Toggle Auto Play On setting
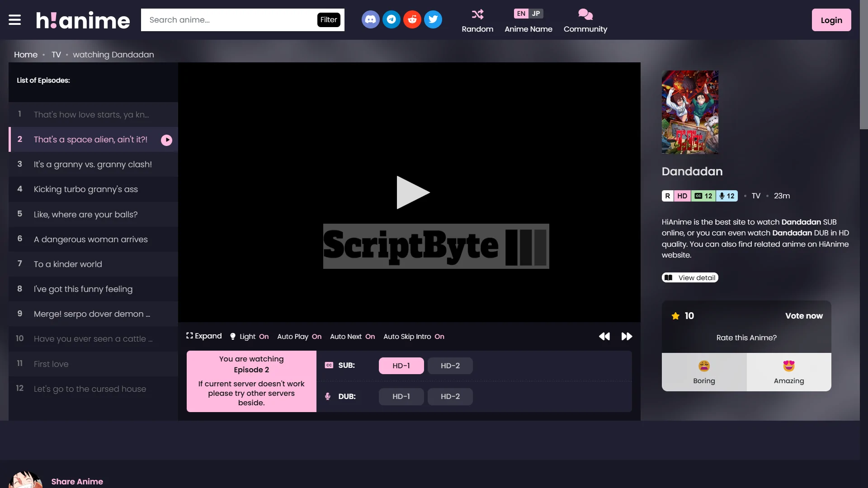The height and width of the screenshot is (488, 868). (299, 337)
